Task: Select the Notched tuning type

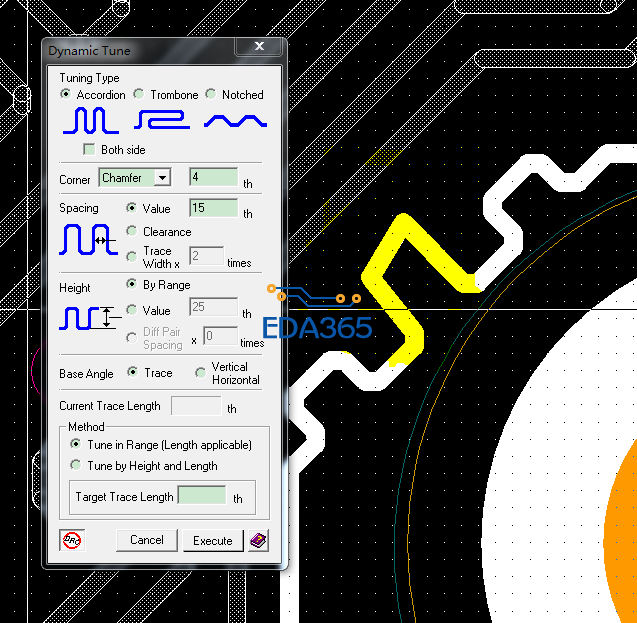Action: (x=210, y=94)
